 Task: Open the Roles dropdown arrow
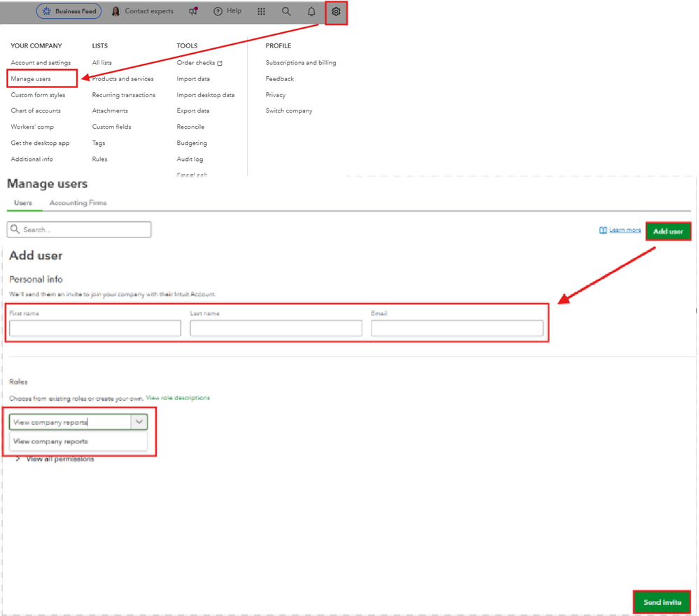(x=139, y=422)
